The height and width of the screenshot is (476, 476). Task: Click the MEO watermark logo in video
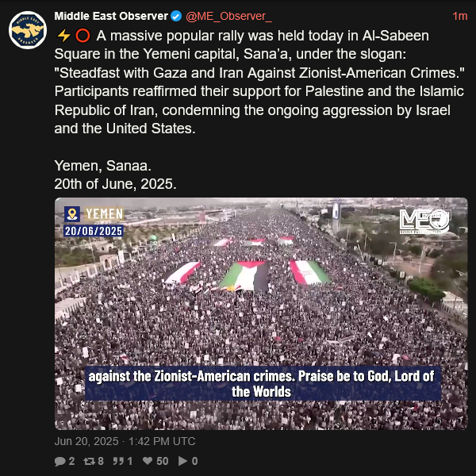[x=424, y=221]
